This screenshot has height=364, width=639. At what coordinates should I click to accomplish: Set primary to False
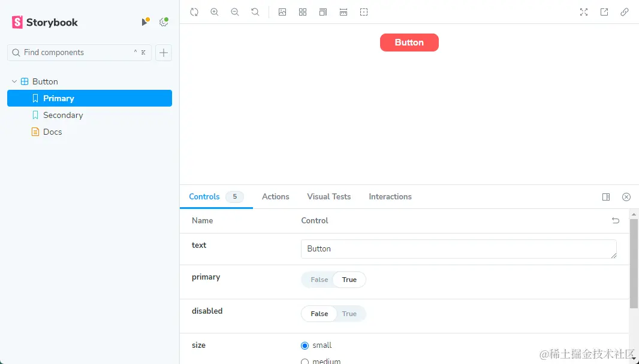[319, 280]
